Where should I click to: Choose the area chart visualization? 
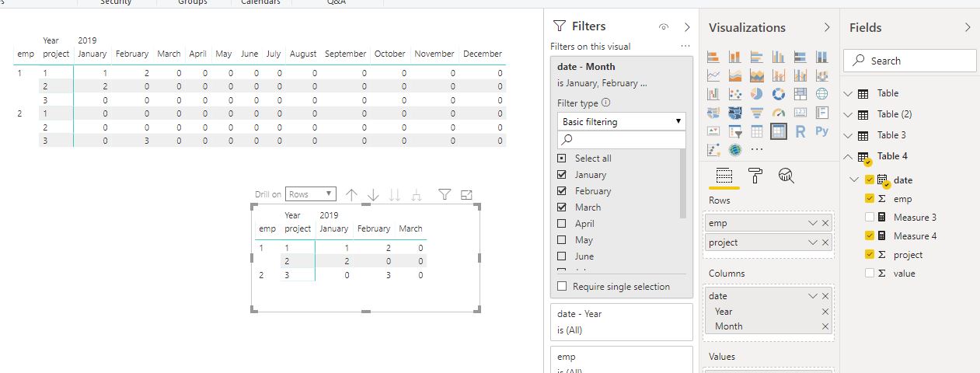[x=735, y=75]
